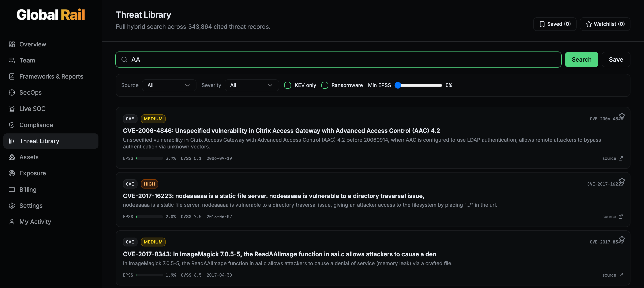Click the Min EPSS slider handle
The height and width of the screenshot is (288, 644).
click(398, 85)
